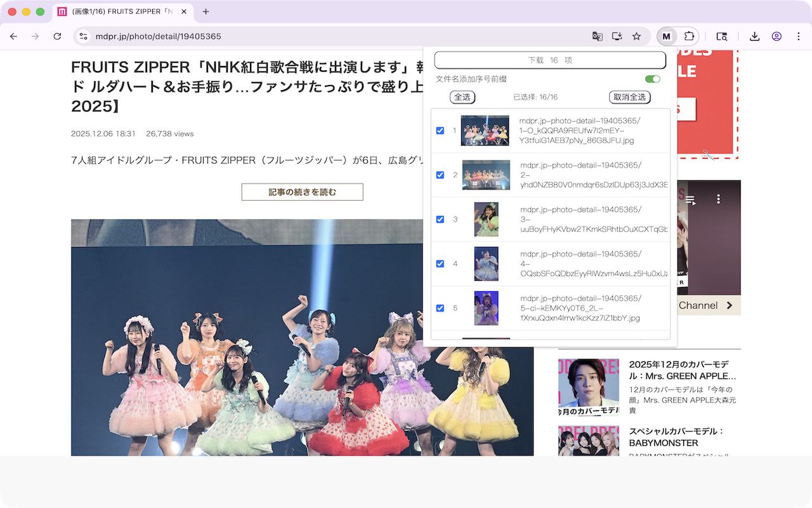Screen dimensions: 812x508
Task: Uncheck the checkbox for image 1
Action: tap(440, 131)
